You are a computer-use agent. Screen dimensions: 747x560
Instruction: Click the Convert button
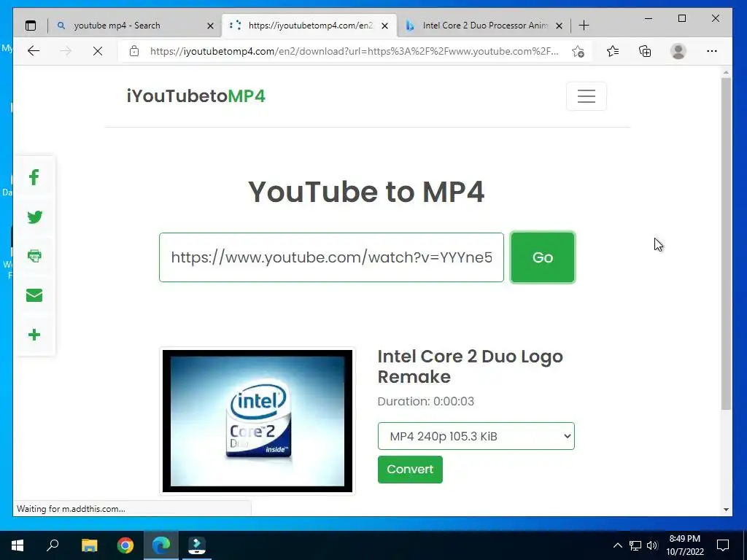(410, 469)
